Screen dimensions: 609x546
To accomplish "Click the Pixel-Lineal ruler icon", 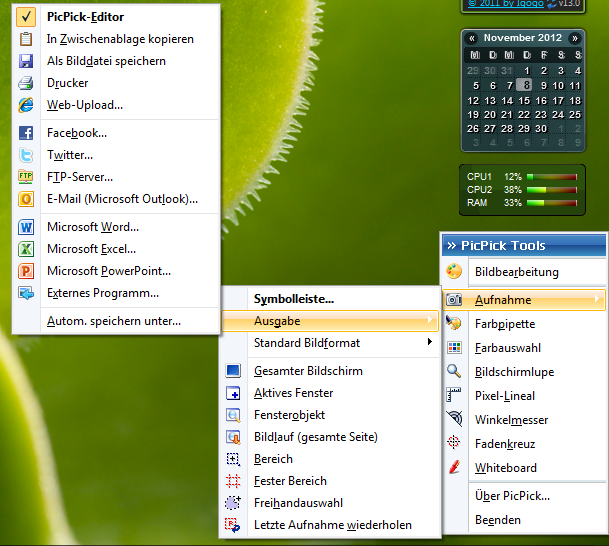I will [x=455, y=396].
